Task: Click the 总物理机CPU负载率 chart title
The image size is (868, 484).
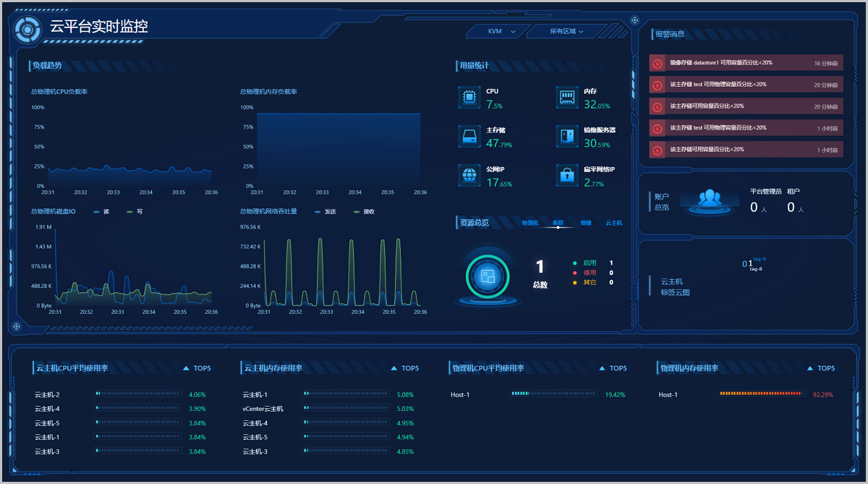Action: tap(59, 92)
